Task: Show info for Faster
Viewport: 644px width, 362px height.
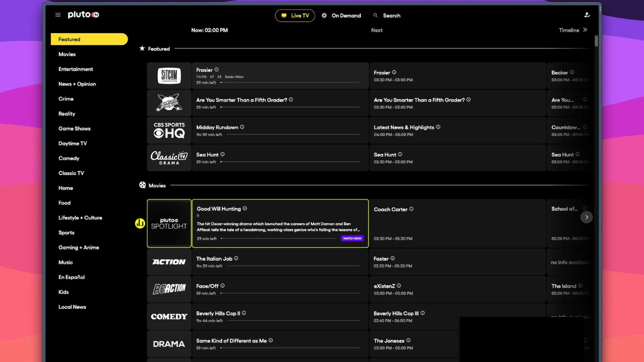Action: 393,258
